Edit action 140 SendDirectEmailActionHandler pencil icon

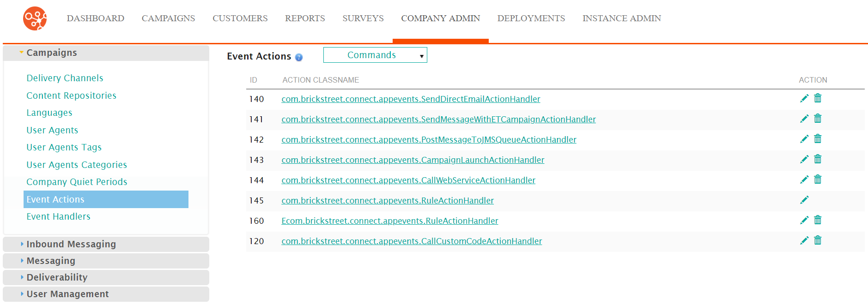point(804,98)
